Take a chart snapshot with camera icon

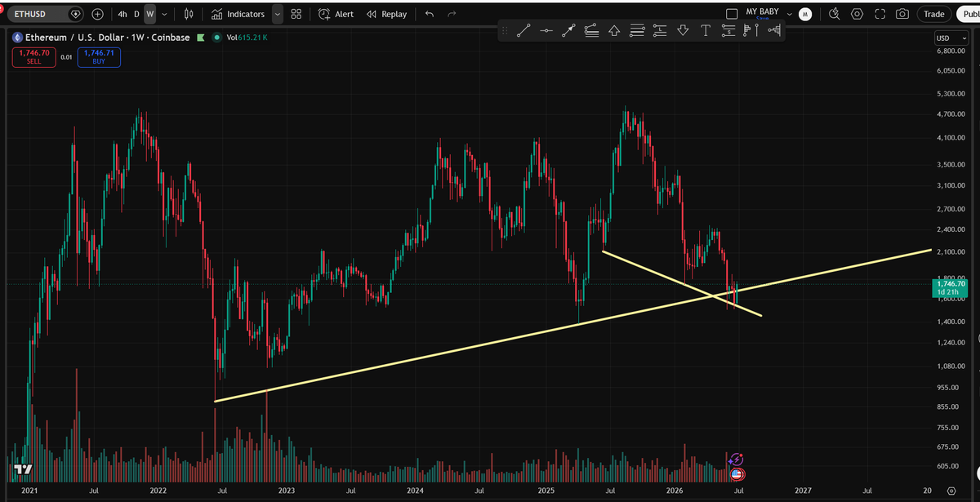(x=902, y=14)
